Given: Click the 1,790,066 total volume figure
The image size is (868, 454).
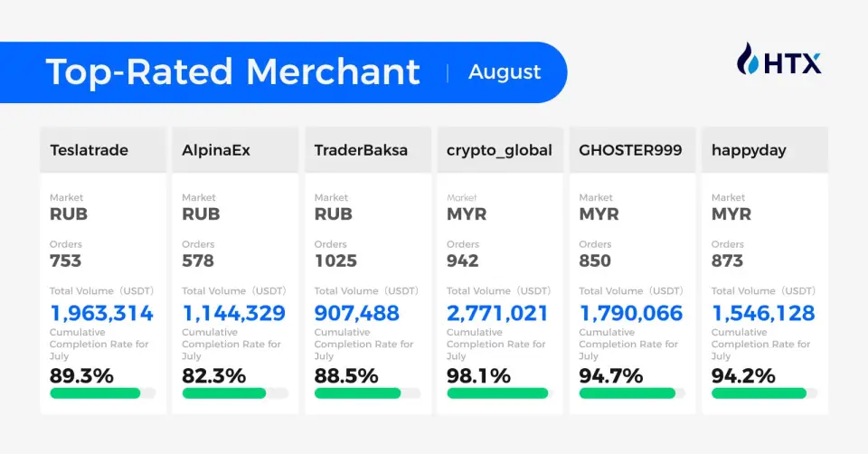Looking at the screenshot, I should point(631,314).
